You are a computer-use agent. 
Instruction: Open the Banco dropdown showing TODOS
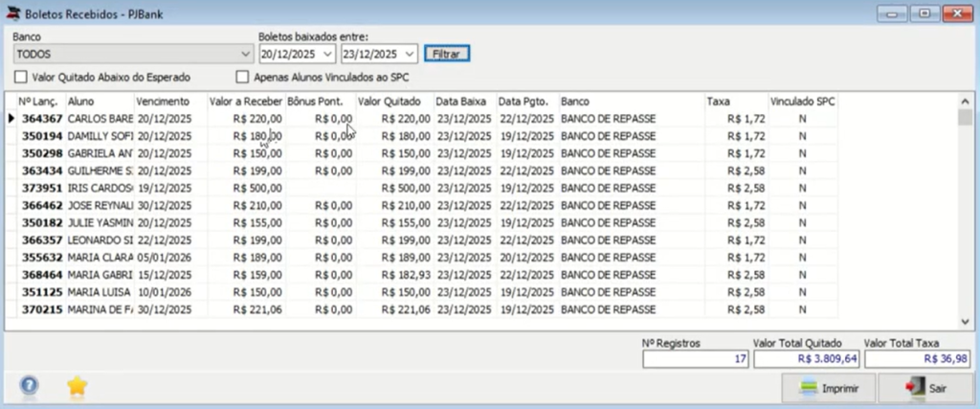tap(133, 55)
